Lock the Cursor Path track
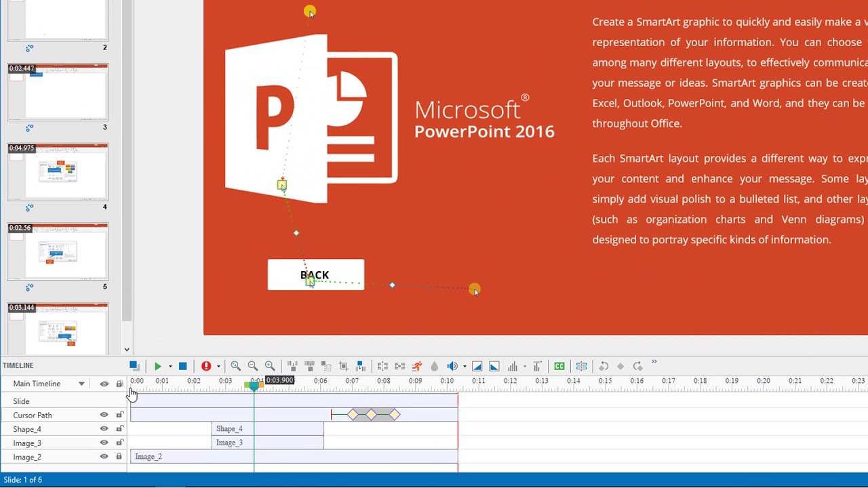The image size is (868, 488). click(119, 415)
